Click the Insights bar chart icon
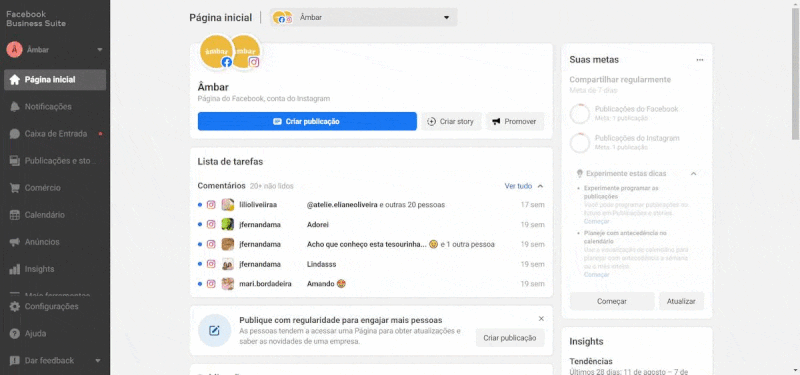800x375 pixels. tap(15, 269)
